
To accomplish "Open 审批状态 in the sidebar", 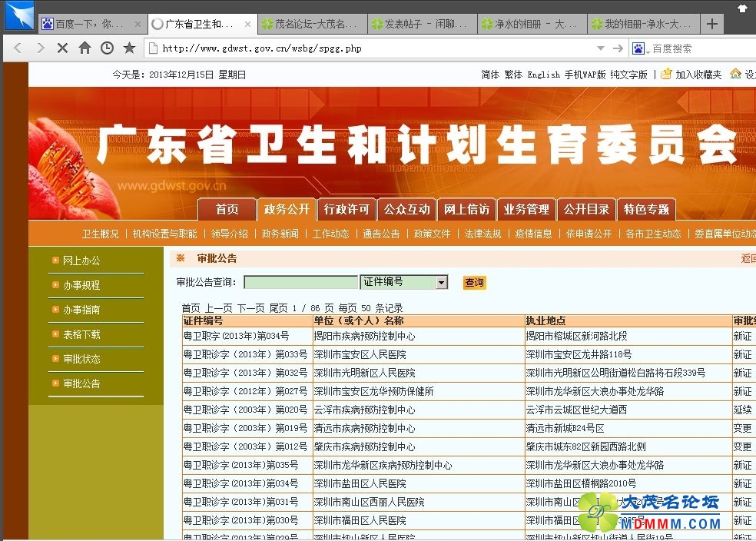I will coord(82,359).
